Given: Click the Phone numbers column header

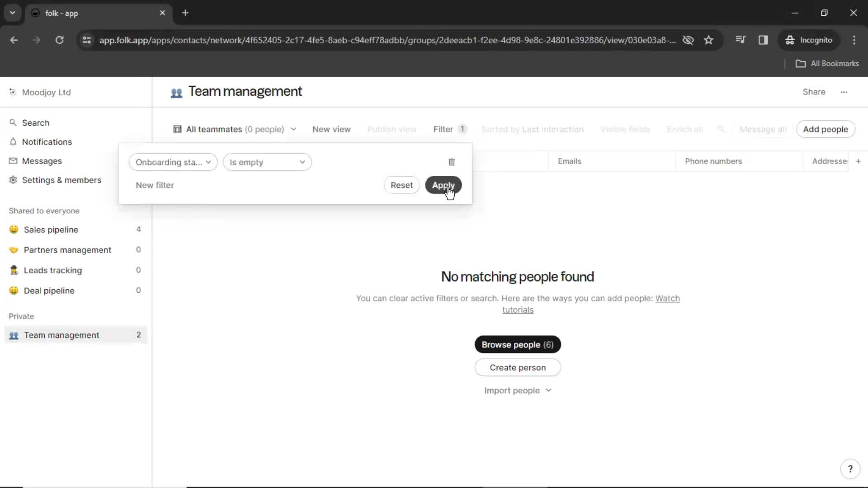Looking at the screenshot, I should pos(739,161).
